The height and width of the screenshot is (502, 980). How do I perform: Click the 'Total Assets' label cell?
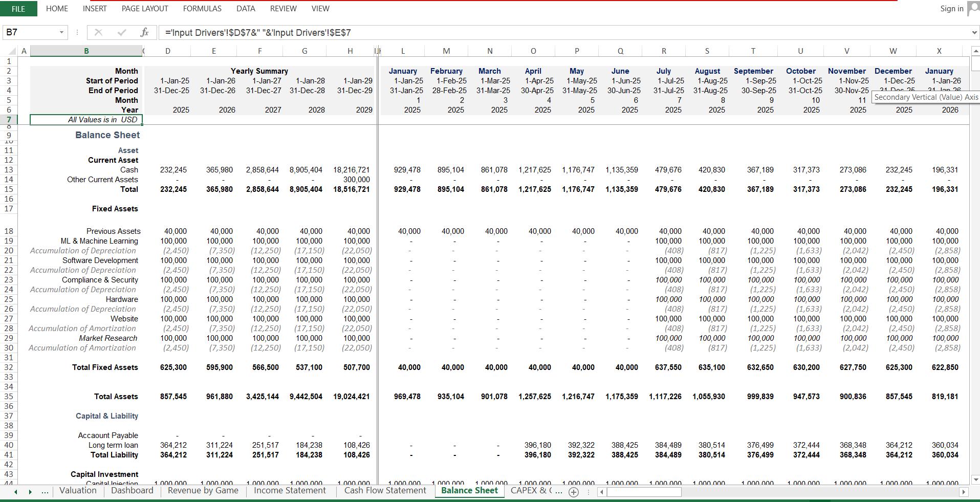point(116,397)
